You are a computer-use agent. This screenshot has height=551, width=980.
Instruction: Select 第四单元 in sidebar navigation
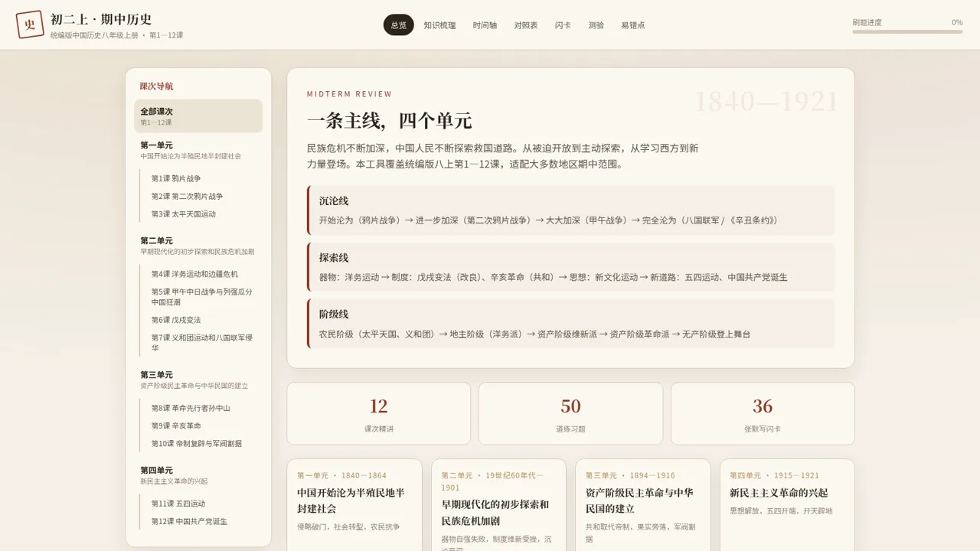[198, 475]
